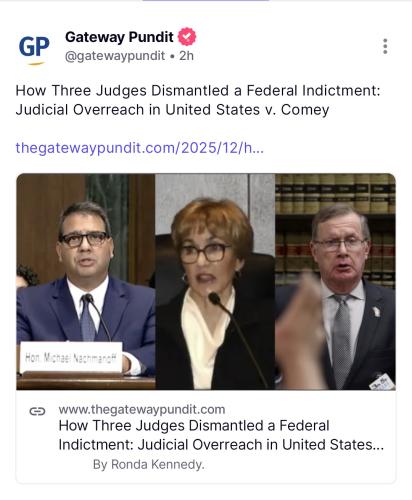Viewport: 412px width, 500px height.
Task: Open the middle panel with the woman speaking
Action: pyautogui.click(x=215, y=282)
